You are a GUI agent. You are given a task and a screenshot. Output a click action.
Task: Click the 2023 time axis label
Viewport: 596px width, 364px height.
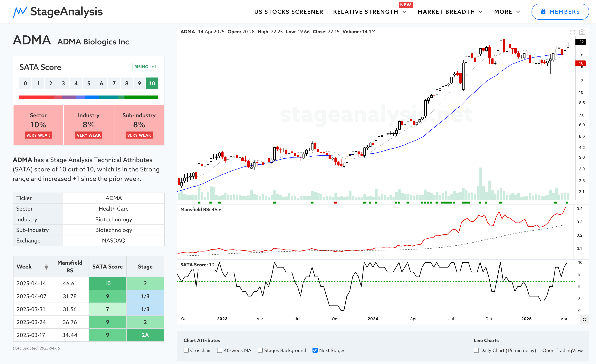pos(222,319)
